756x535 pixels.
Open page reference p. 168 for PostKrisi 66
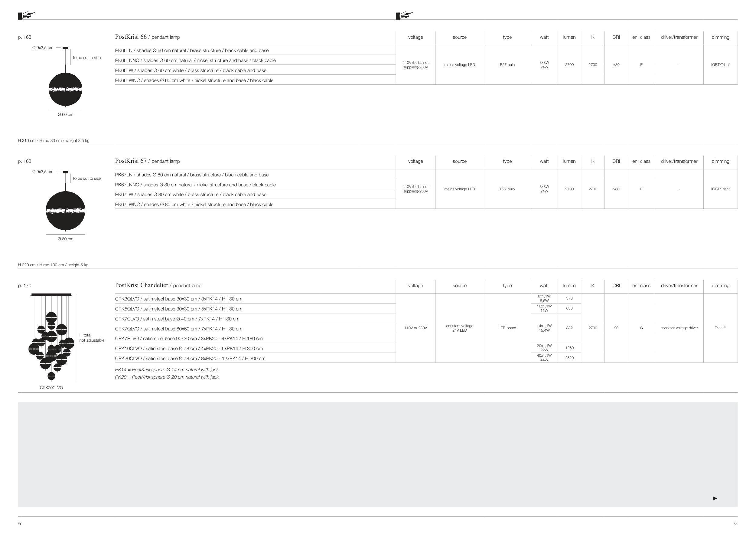point(25,37)
